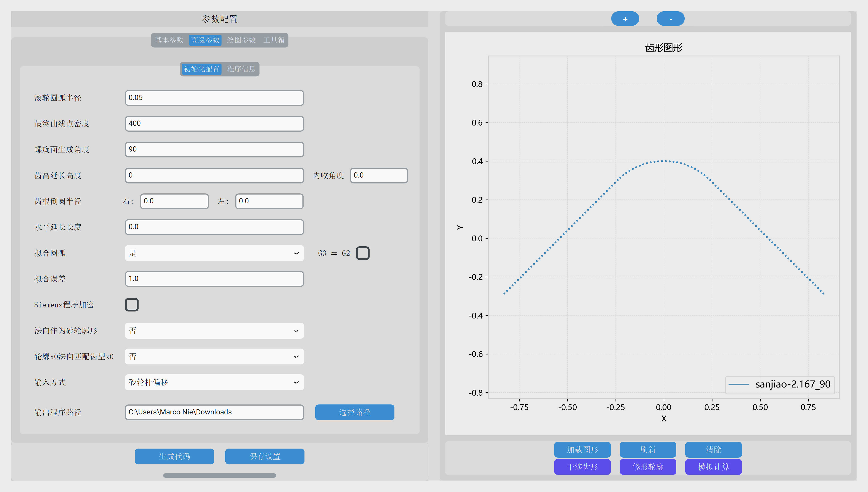Click the minus zoom-out button above chart
The image size is (868, 492).
(x=670, y=19)
